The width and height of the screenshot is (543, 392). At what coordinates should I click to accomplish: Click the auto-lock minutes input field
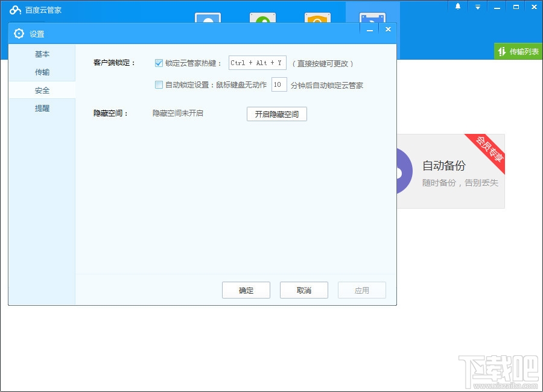[279, 84]
